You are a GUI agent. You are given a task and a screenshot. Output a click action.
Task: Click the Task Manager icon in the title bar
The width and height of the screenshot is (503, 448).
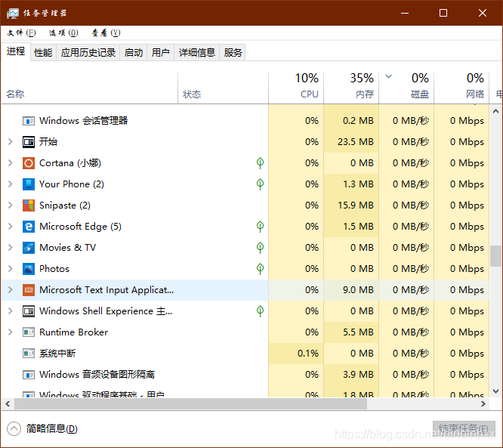pyautogui.click(x=13, y=13)
